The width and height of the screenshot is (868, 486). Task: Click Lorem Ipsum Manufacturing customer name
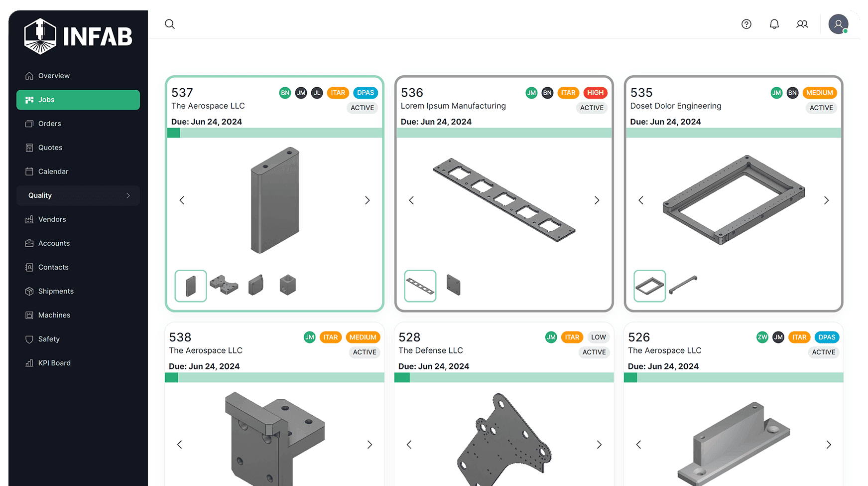point(453,106)
